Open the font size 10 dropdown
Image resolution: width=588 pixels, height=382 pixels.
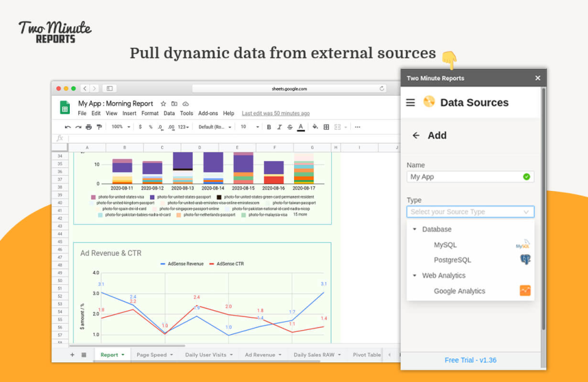coord(250,127)
